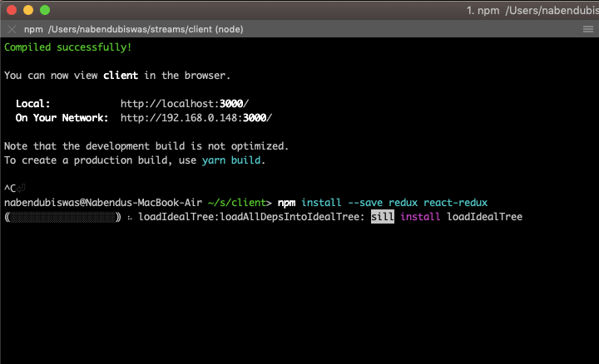
Task: Click bold 'client' in browser message
Action: [x=121, y=76]
